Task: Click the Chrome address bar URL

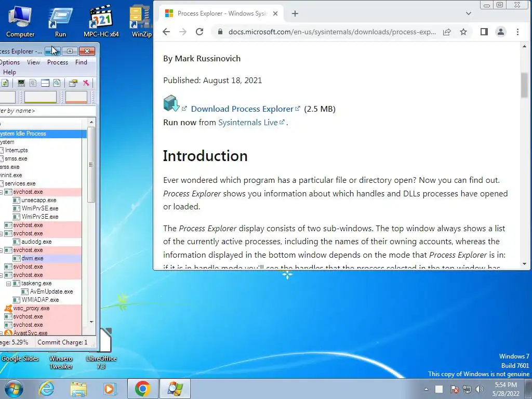Action: point(332,32)
